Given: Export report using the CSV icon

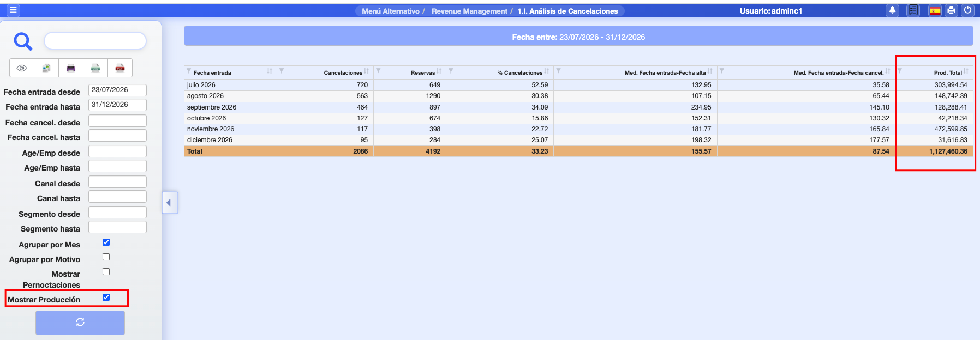Looking at the screenshot, I should click(95, 68).
